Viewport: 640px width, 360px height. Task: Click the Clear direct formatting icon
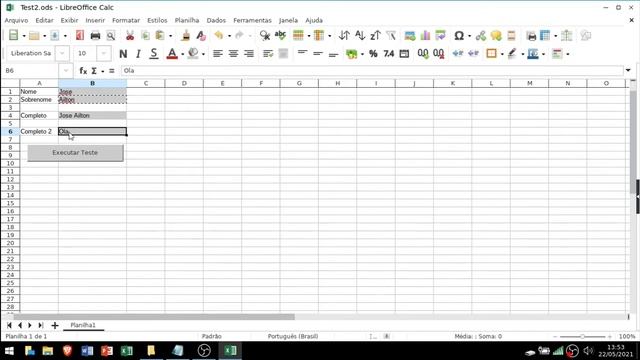(201, 36)
